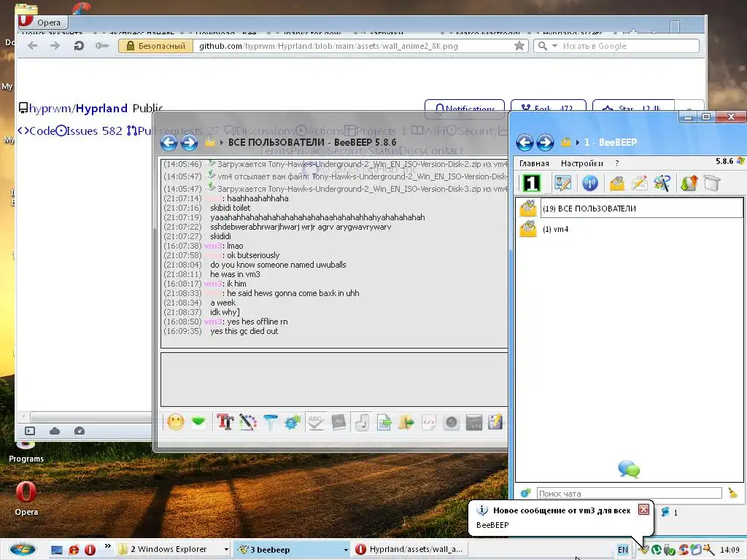This screenshot has height=560, width=747.
Task: Open the emoticon picker in chat toolbar
Action: pyautogui.click(x=175, y=422)
